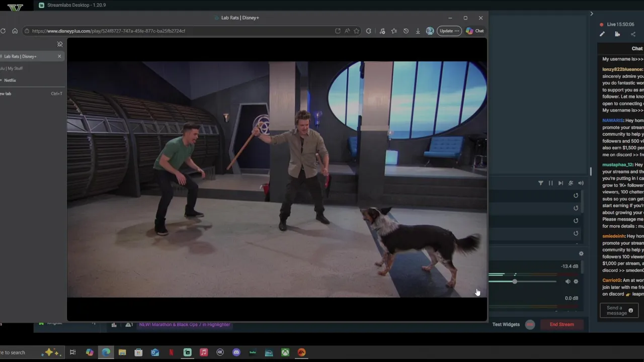Click the Send a message chat field
The width and height of the screenshot is (644, 362).
(x=619, y=311)
